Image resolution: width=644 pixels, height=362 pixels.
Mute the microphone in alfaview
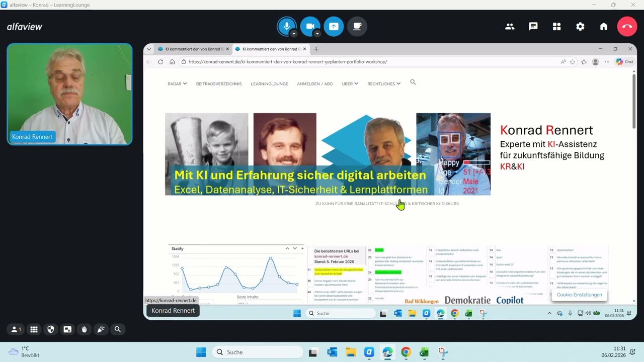(x=287, y=26)
